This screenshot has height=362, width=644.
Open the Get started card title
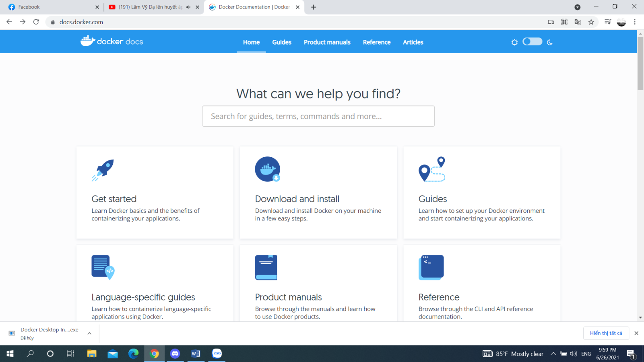[x=114, y=199]
